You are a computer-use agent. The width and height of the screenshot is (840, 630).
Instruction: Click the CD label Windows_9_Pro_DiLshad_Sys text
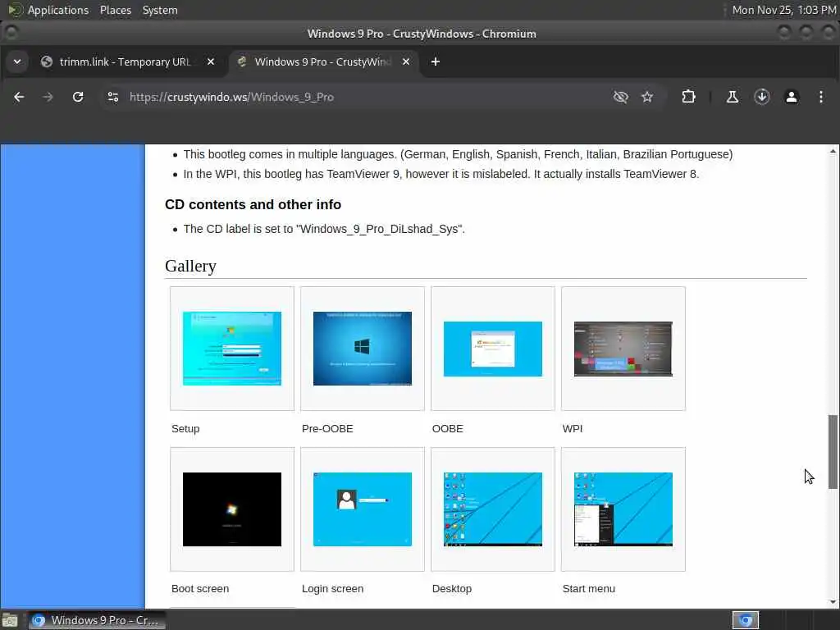coord(323,229)
